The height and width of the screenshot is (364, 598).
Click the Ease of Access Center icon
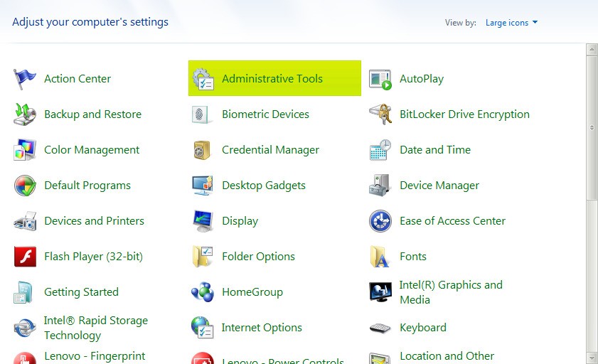point(380,221)
